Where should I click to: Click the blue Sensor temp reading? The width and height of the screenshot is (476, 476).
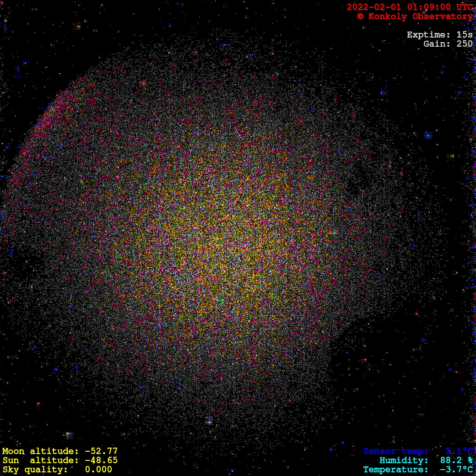point(417,451)
